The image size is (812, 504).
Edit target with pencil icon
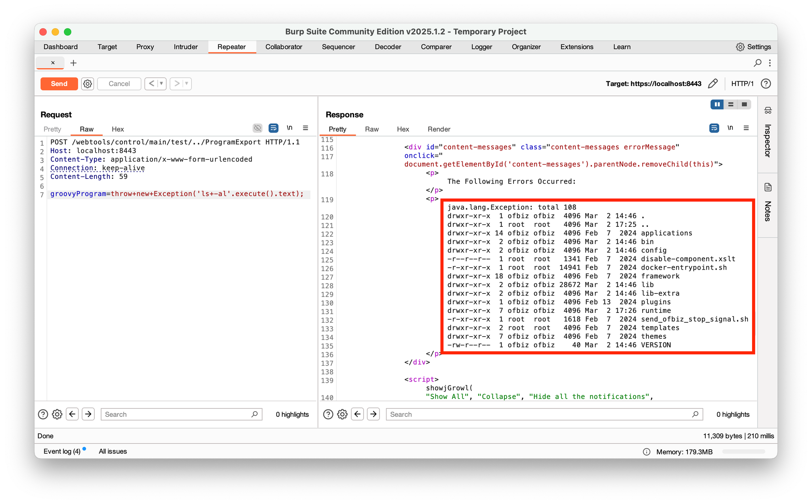(713, 84)
